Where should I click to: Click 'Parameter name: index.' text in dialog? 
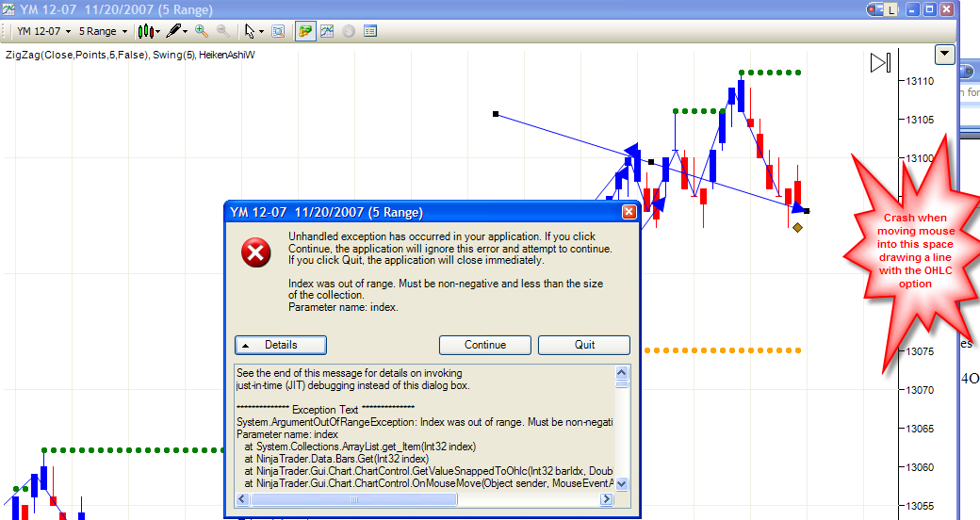click(343, 307)
